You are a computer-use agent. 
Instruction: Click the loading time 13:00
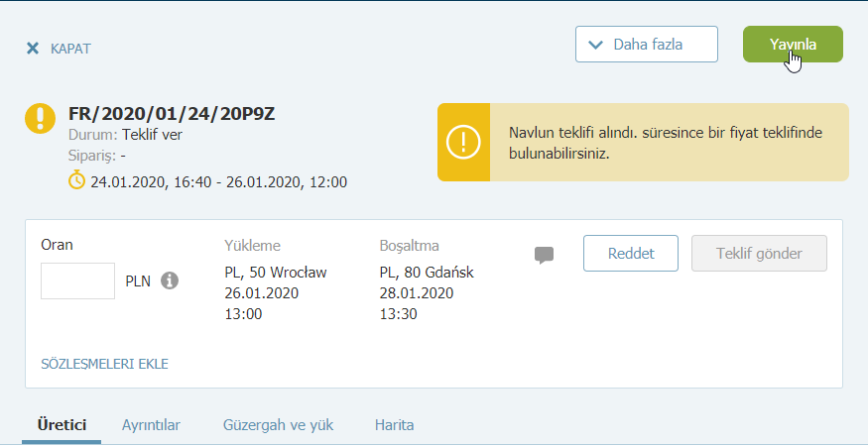pos(243,314)
